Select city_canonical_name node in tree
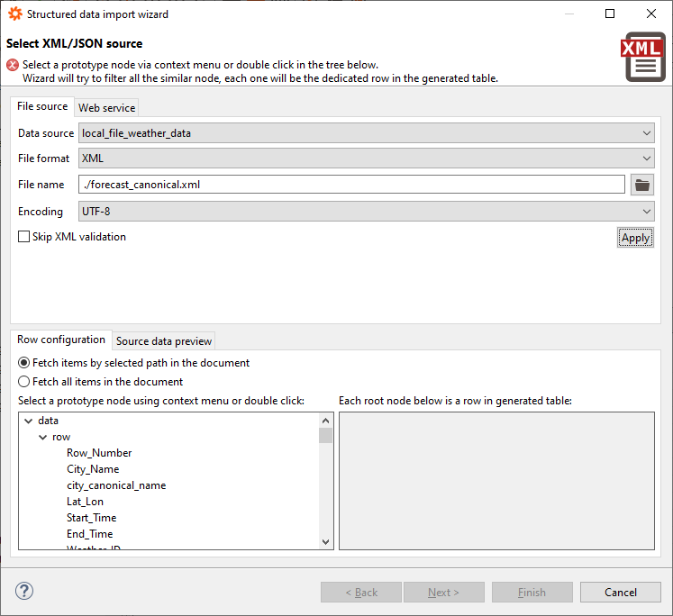673x616 pixels. coord(116,485)
